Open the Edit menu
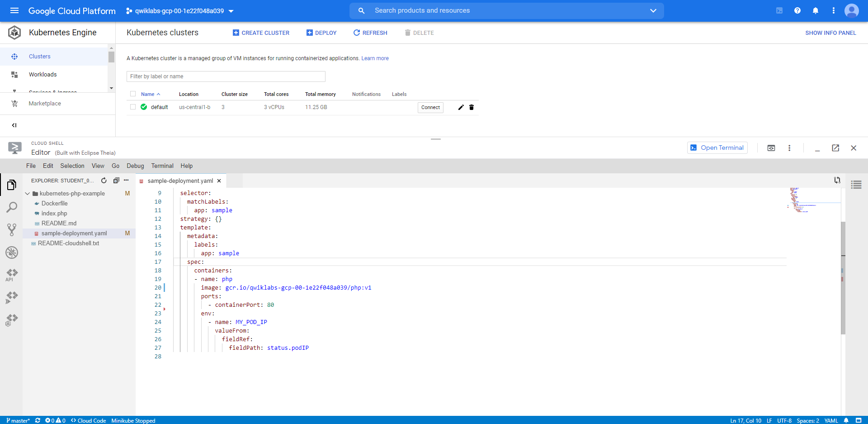 click(48, 166)
